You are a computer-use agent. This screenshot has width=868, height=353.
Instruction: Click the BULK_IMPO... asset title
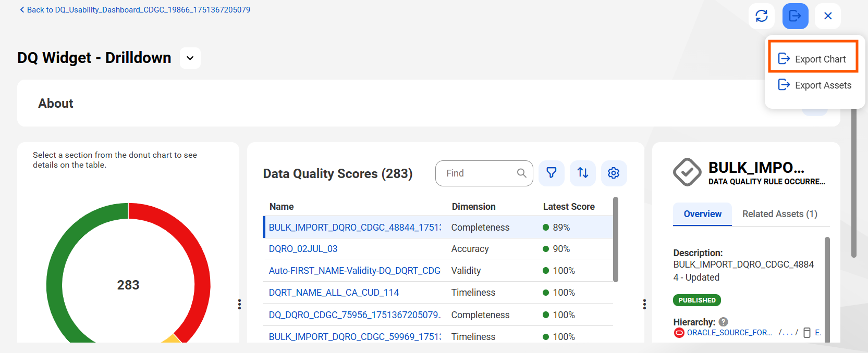[756, 168]
